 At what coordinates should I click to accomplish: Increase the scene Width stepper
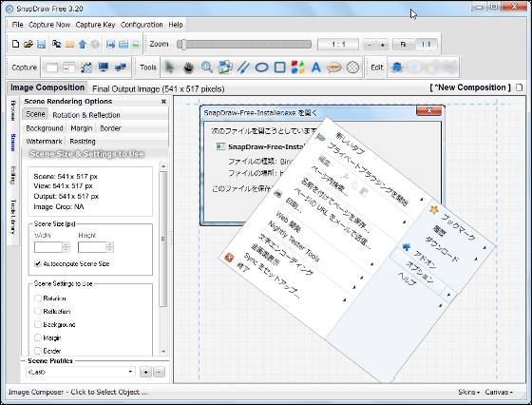click(66, 244)
